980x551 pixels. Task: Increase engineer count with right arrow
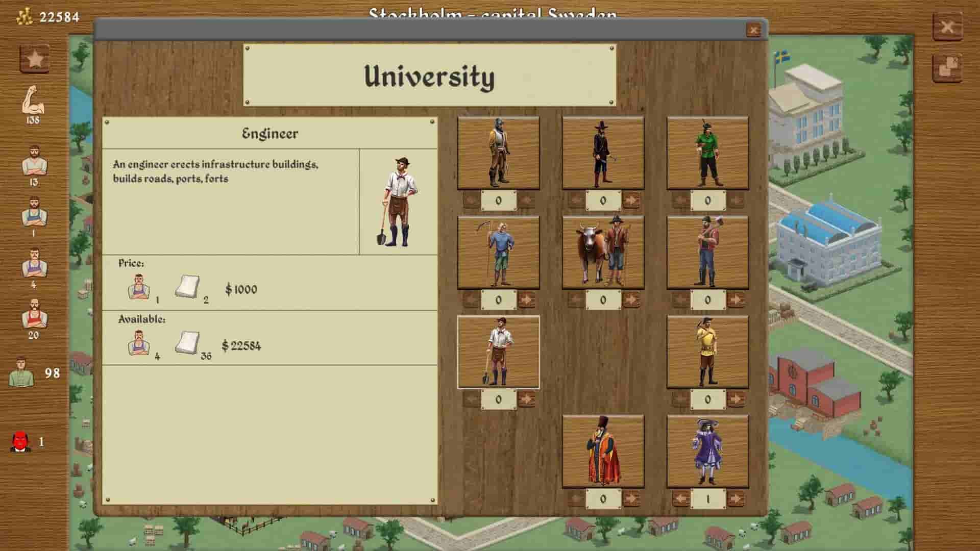pyautogui.click(x=526, y=399)
